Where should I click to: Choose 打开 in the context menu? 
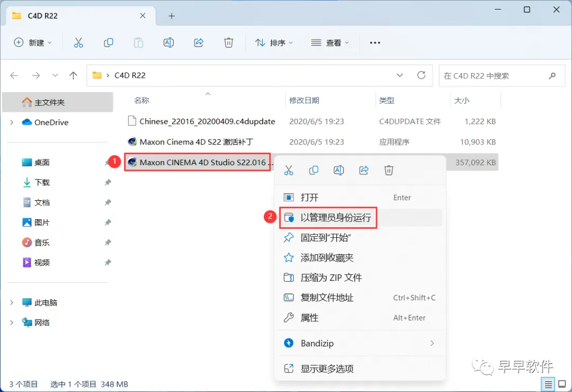click(360, 198)
